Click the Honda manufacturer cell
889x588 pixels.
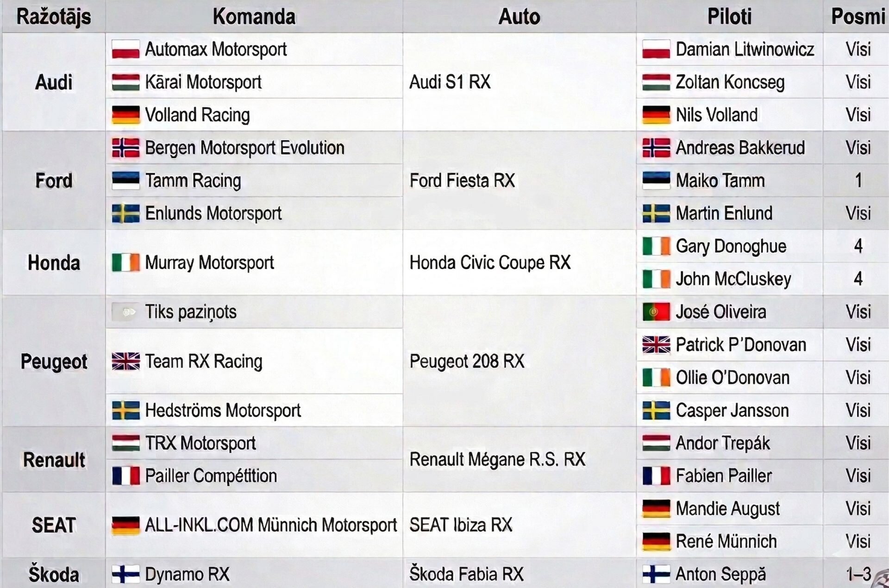pos(54,263)
